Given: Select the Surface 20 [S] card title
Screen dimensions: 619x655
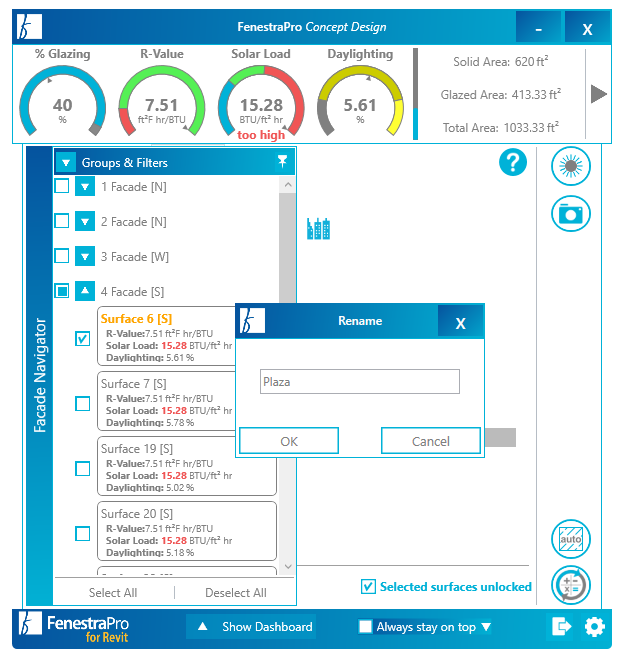Looking at the screenshot, I should (x=137, y=513).
